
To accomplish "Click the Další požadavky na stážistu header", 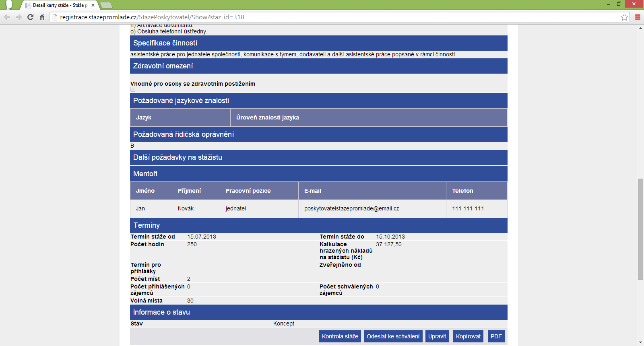I will point(319,157).
